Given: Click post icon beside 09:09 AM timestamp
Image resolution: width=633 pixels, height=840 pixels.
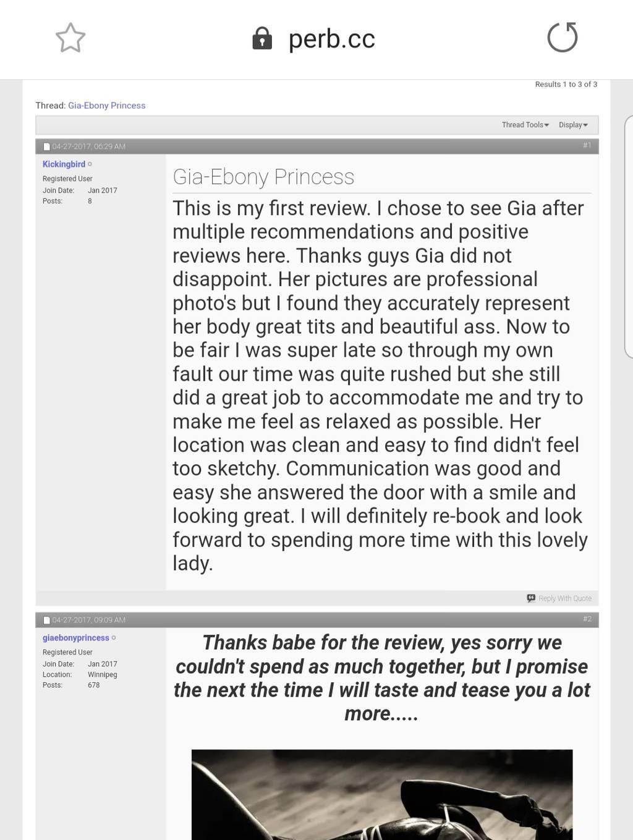Looking at the screenshot, I should 46,620.
